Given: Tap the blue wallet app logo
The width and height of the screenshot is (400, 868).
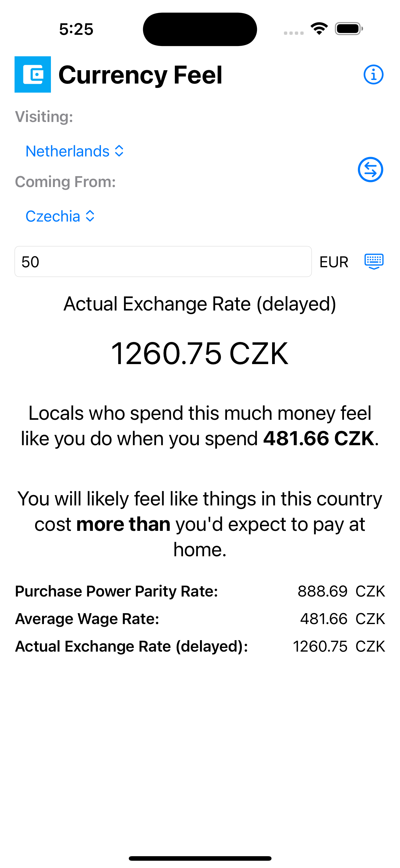Looking at the screenshot, I should [x=33, y=74].
